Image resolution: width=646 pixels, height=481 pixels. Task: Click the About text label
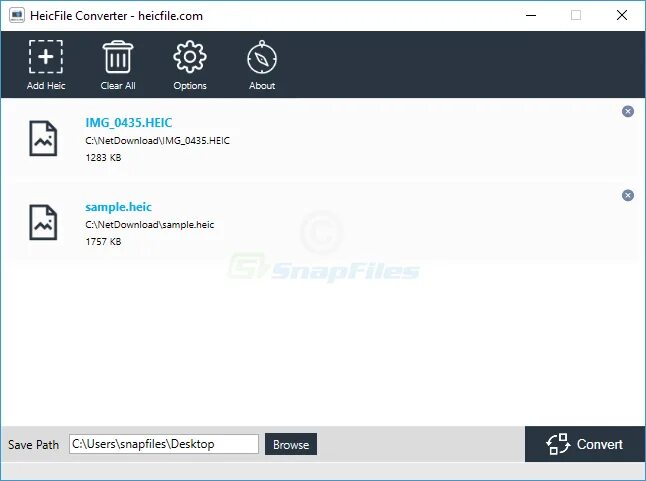(262, 86)
